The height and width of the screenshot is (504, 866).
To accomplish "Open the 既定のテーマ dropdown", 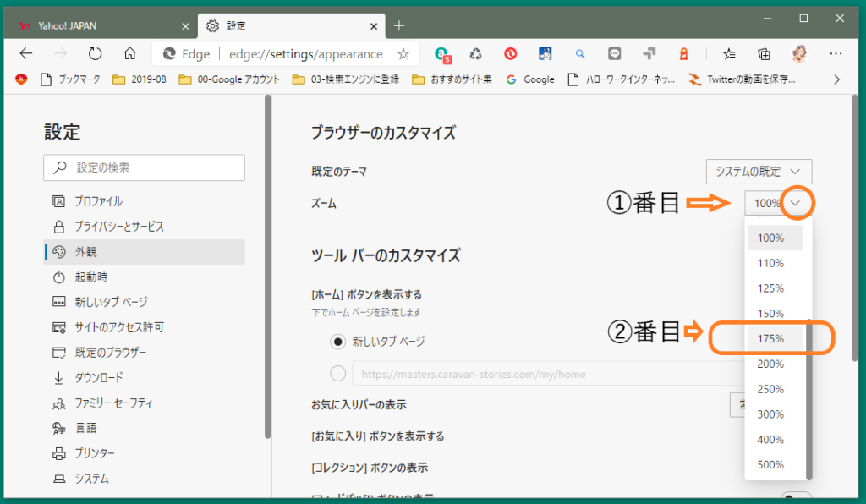I will pyautogui.click(x=758, y=171).
